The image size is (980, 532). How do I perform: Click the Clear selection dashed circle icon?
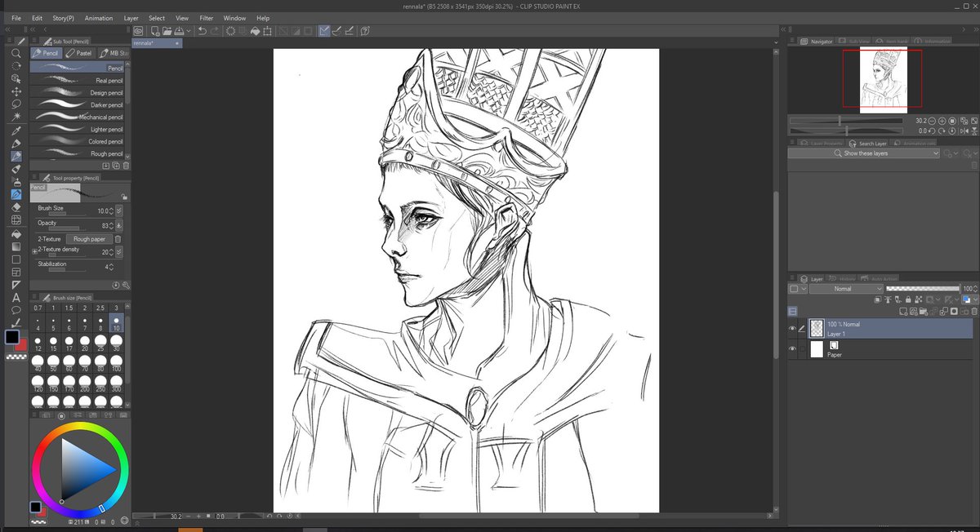(230, 31)
